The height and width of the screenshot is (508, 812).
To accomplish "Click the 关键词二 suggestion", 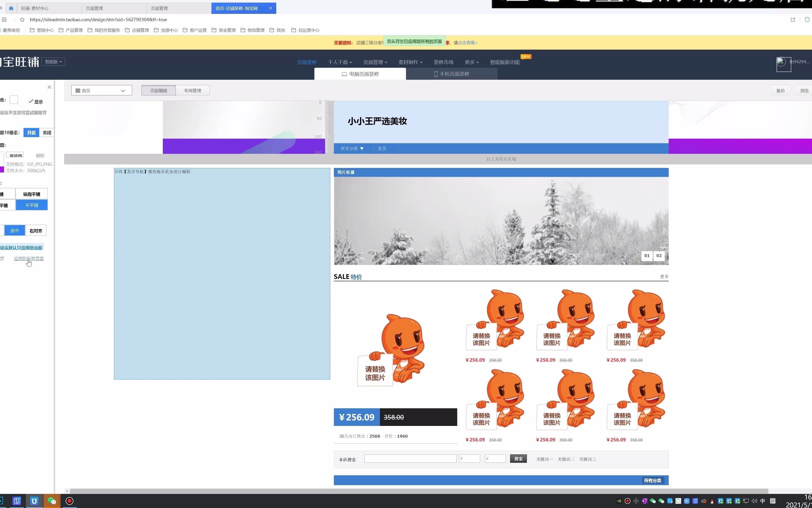I will 566,459.
